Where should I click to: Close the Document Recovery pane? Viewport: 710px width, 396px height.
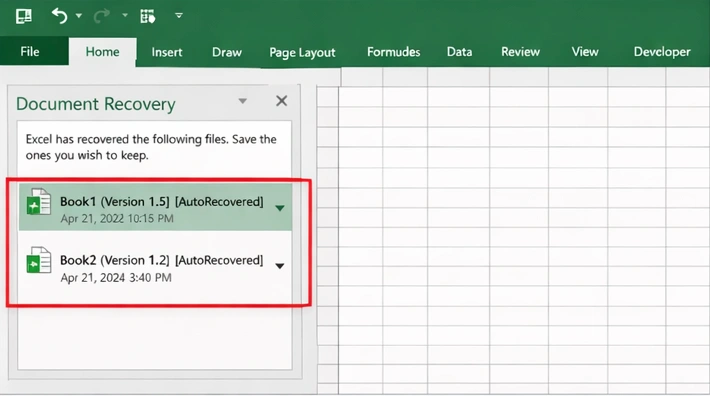click(x=282, y=101)
